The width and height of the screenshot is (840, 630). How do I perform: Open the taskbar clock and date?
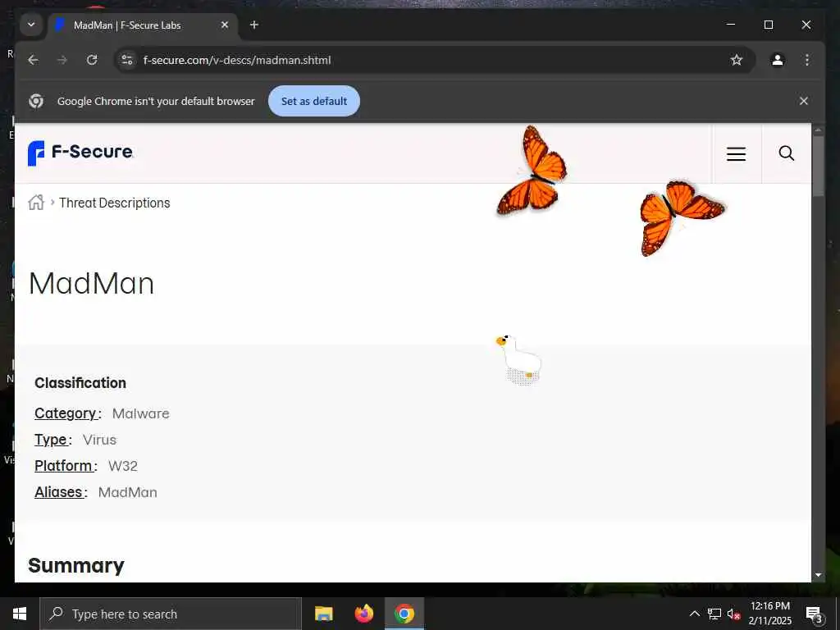click(769, 614)
